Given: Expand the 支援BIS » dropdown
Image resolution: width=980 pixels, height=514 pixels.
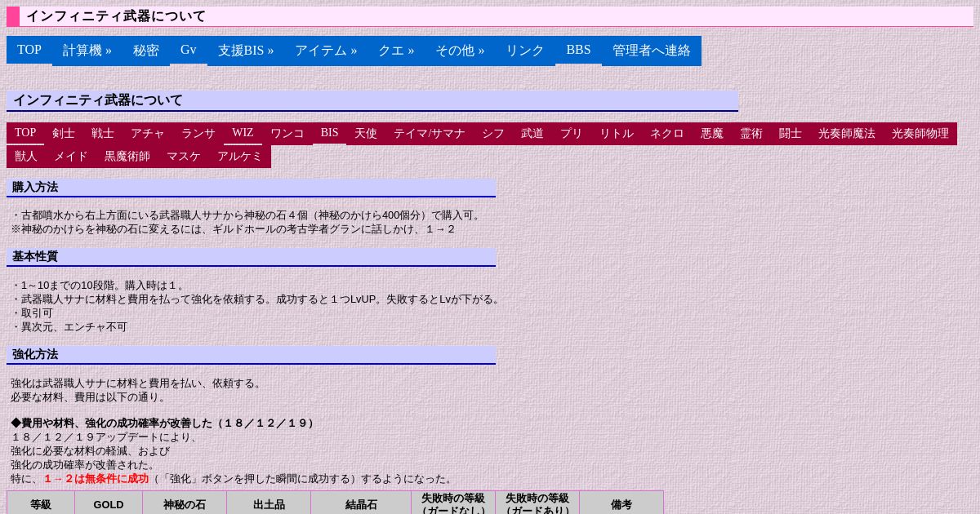Looking at the screenshot, I should tap(246, 51).
